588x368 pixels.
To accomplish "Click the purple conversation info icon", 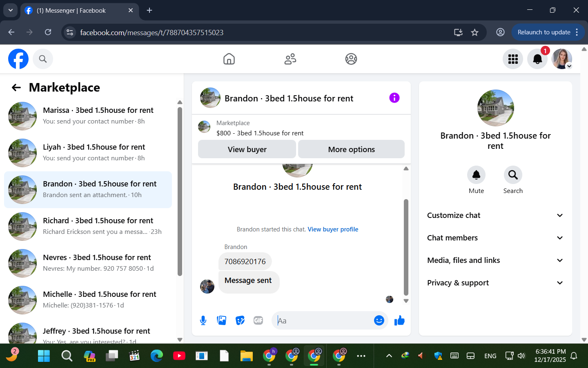I will 394,98.
